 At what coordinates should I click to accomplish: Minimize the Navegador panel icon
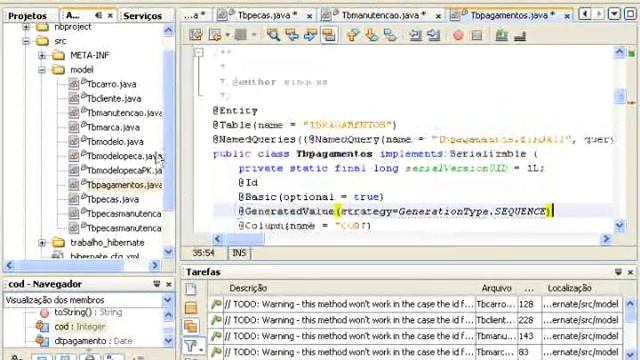[x=157, y=284]
